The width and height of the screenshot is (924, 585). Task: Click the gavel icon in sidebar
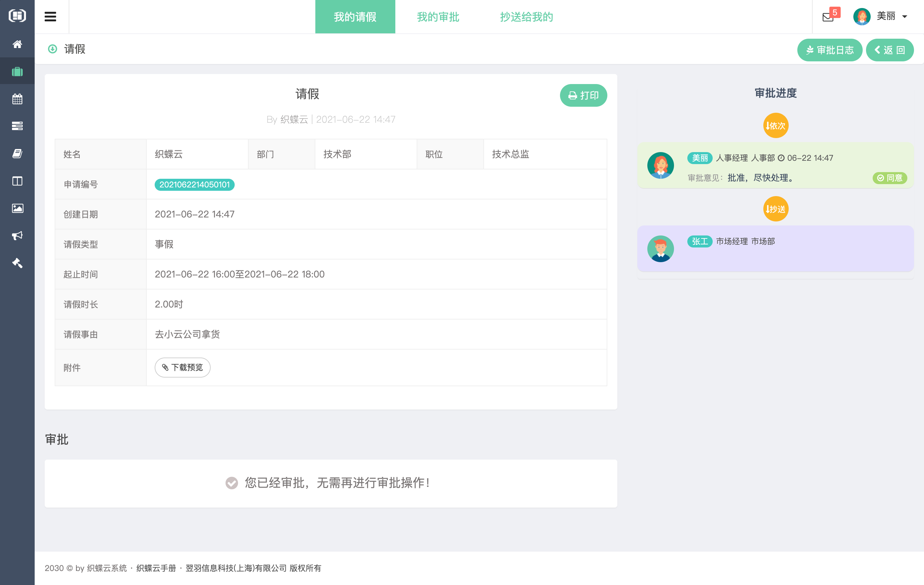click(17, 263)
